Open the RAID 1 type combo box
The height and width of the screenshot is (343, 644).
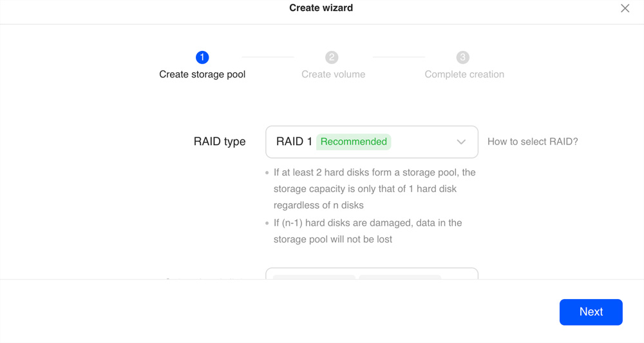point(372,142)
